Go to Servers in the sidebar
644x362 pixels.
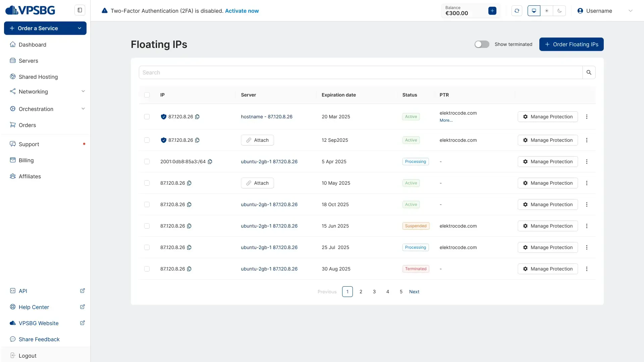pos(29,61)
